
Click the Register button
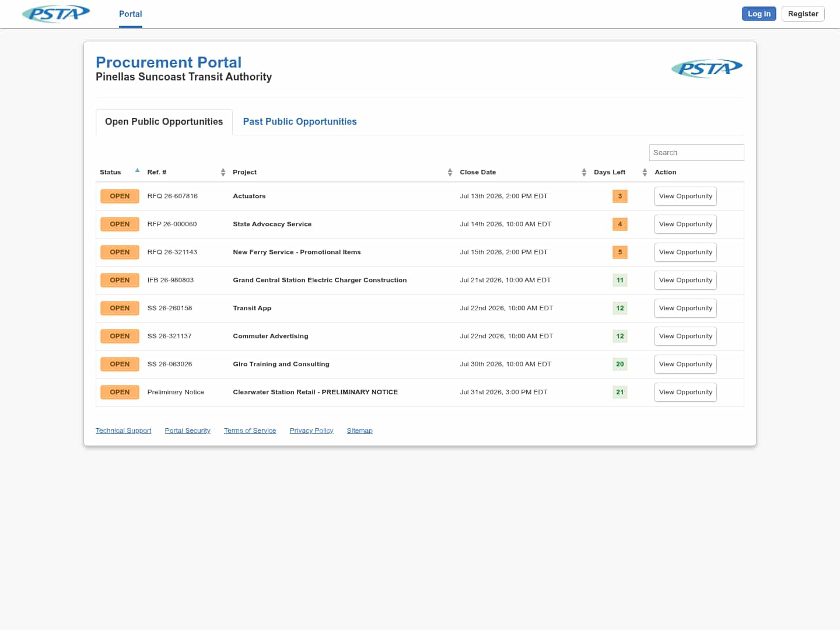tap(803, 13)
